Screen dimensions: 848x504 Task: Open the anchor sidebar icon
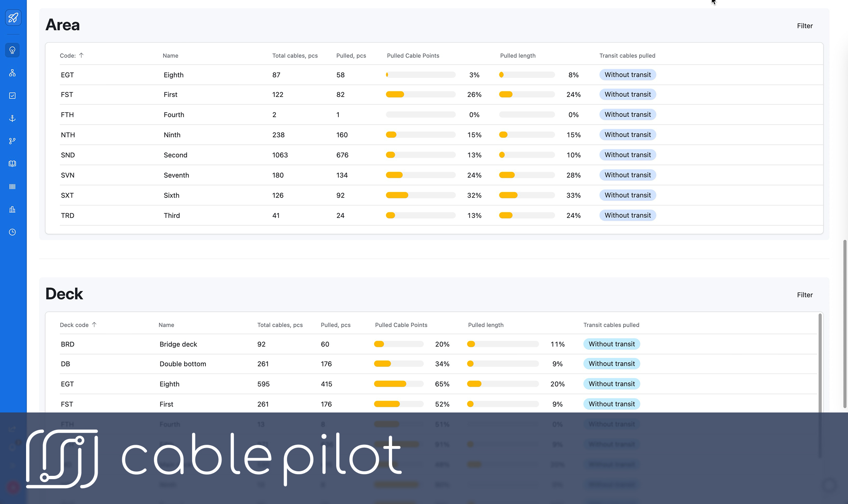tap(12, 118)
